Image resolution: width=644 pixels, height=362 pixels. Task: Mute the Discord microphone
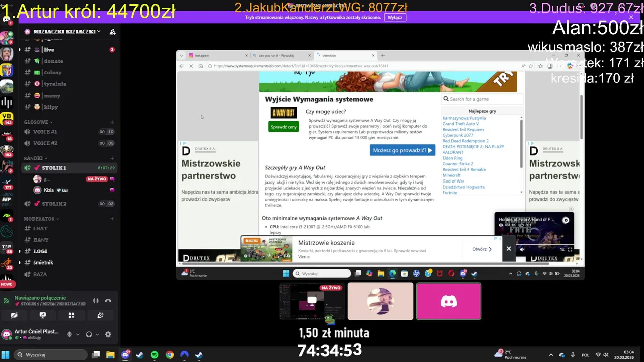coord(70,334)
